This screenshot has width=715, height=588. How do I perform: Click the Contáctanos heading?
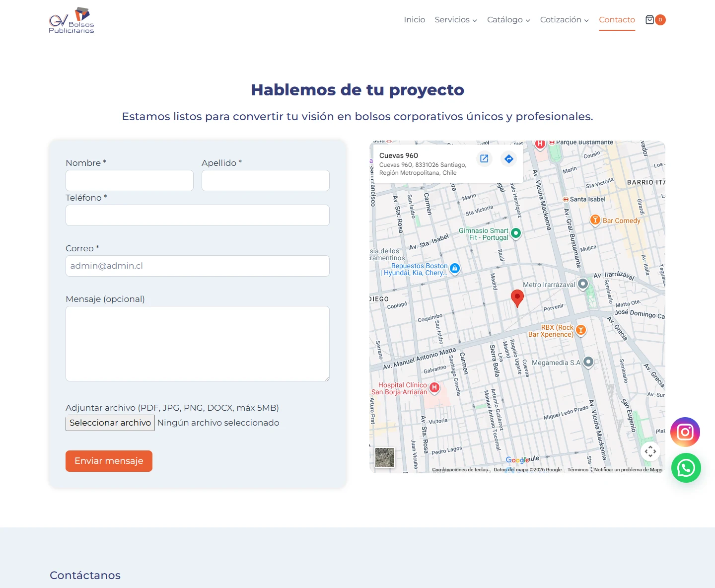(85, 575)
